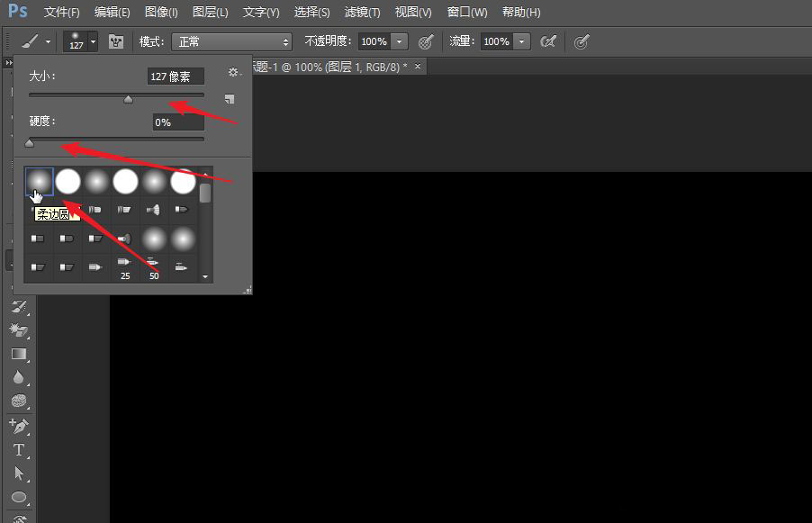Toggle the Brush panel button

click(x=116, y=41)
